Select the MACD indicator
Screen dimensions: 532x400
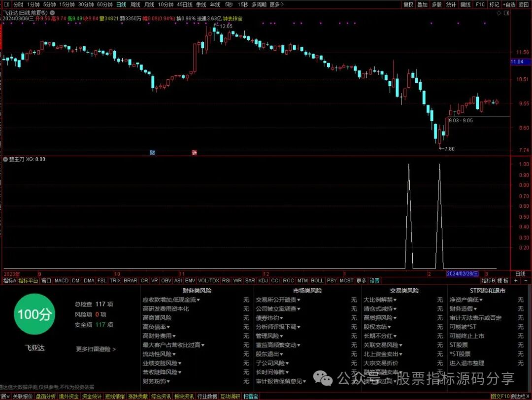coord(62,281)
